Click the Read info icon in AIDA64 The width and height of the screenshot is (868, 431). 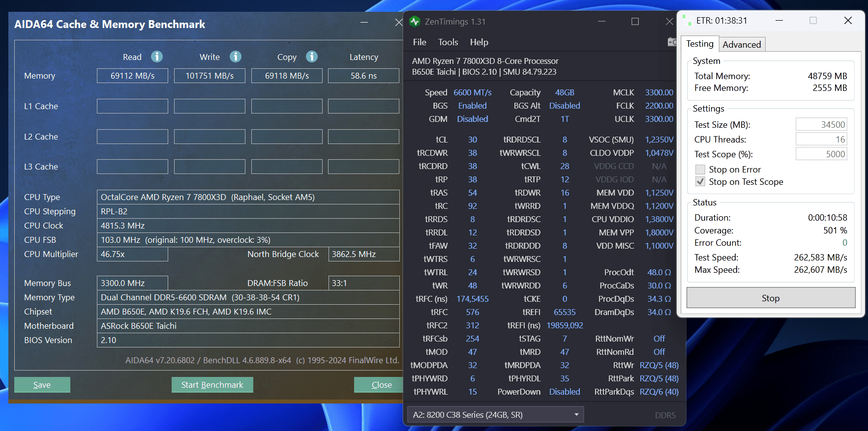[x=157, y=57]
